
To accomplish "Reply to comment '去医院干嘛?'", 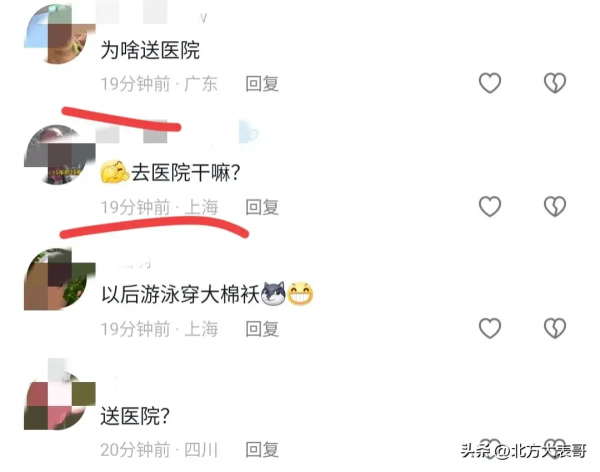I will [x=262, y=207].
